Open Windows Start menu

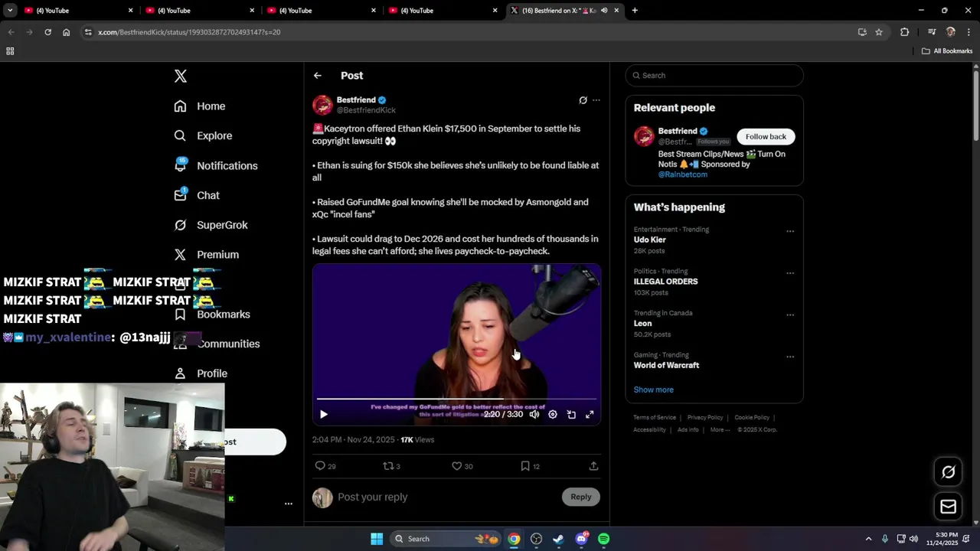pos(377,539)
